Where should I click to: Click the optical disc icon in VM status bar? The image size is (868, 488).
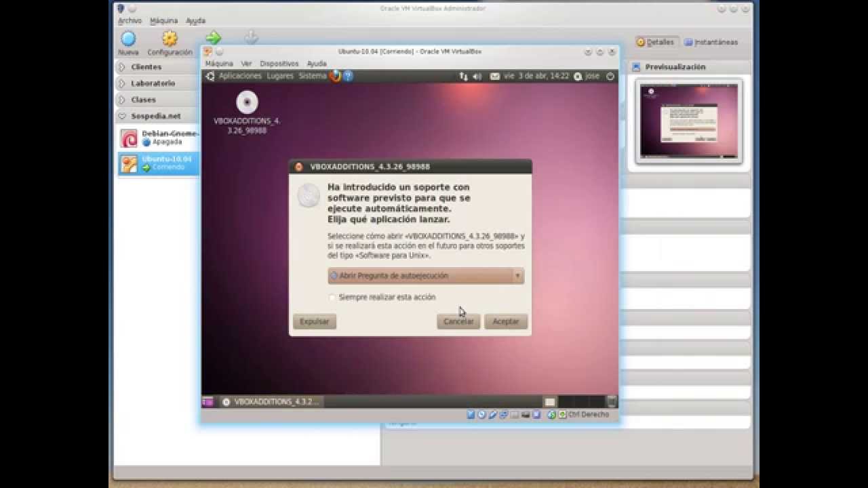481,415
